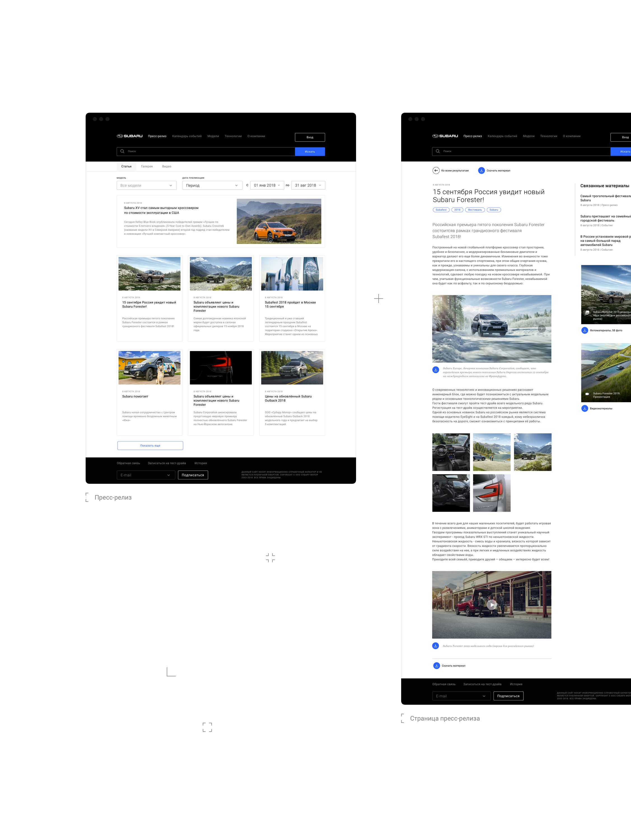
Task: Click the download icon under the snowy Forester photo
Action: (x=436, y=369)
